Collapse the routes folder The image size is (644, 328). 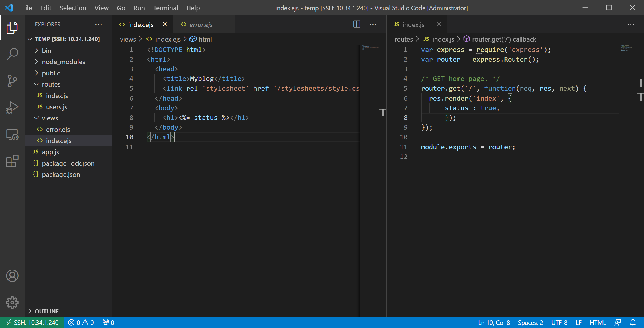click(x=51, y=84)
